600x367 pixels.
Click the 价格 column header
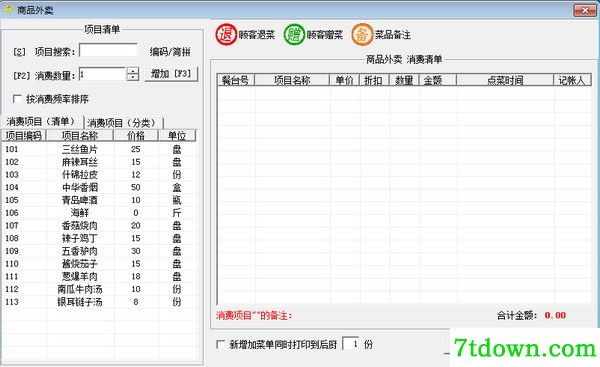136,135
